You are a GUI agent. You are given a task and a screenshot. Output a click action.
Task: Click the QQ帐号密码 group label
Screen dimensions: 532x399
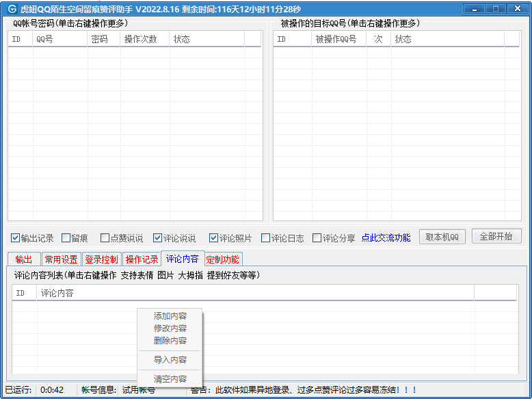pos(70,23)
